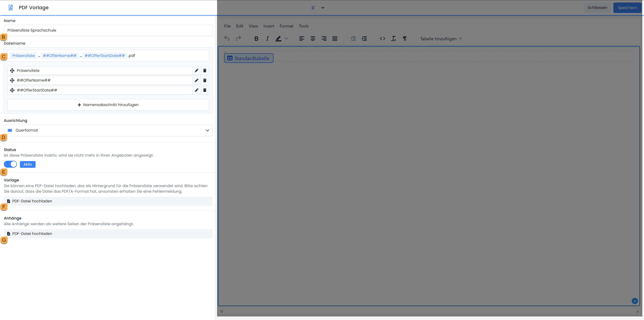
Task: Open the Ausrichtung Querformat dropdown
Action: pos(108,130)
